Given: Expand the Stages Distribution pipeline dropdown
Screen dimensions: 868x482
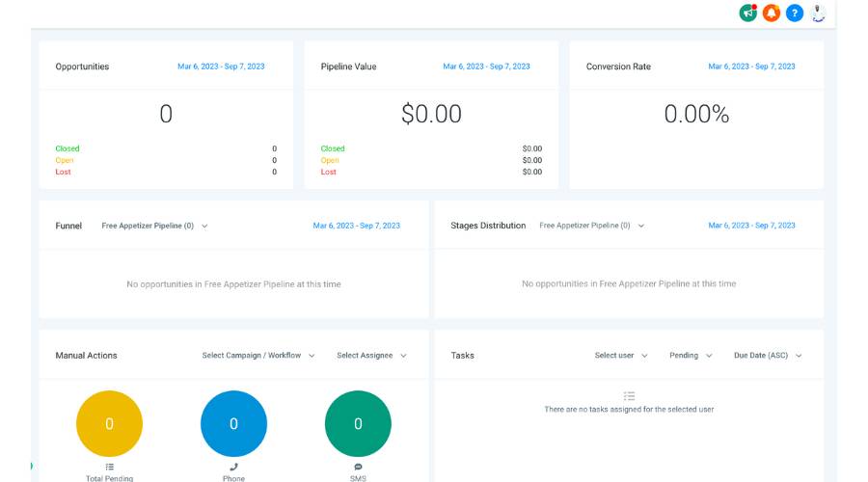Looking at the screenshot, I should 591,226.
